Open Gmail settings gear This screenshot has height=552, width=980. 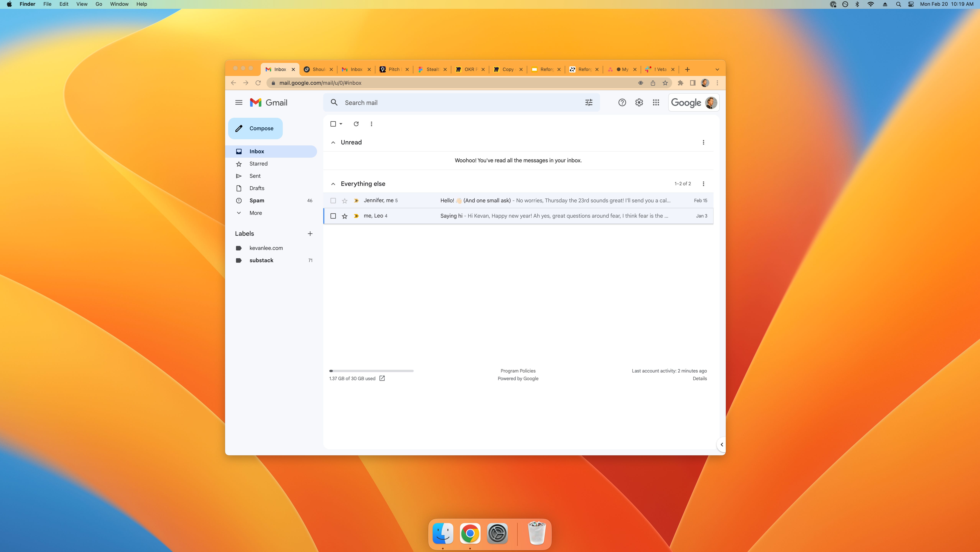(639, 102)
